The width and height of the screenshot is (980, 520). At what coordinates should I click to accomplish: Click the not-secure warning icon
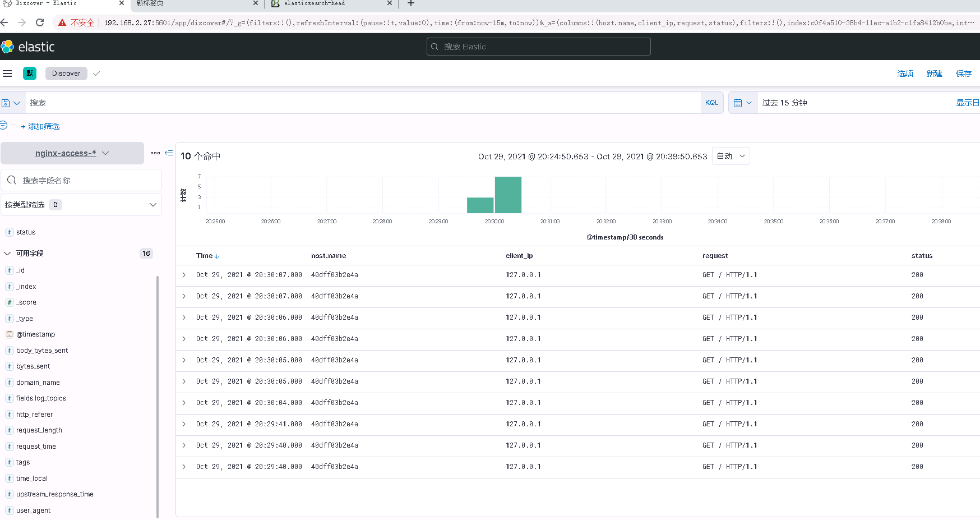(x=62, y=22)
